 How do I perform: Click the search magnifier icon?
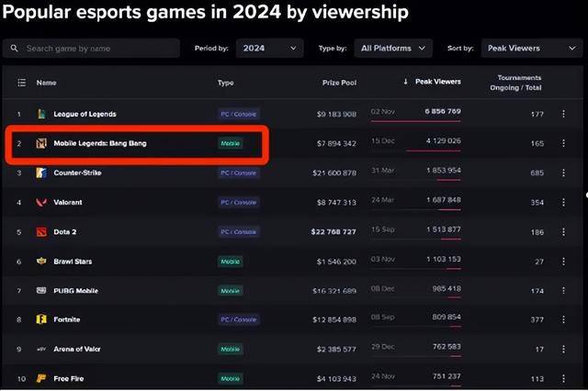click(15, 49)
